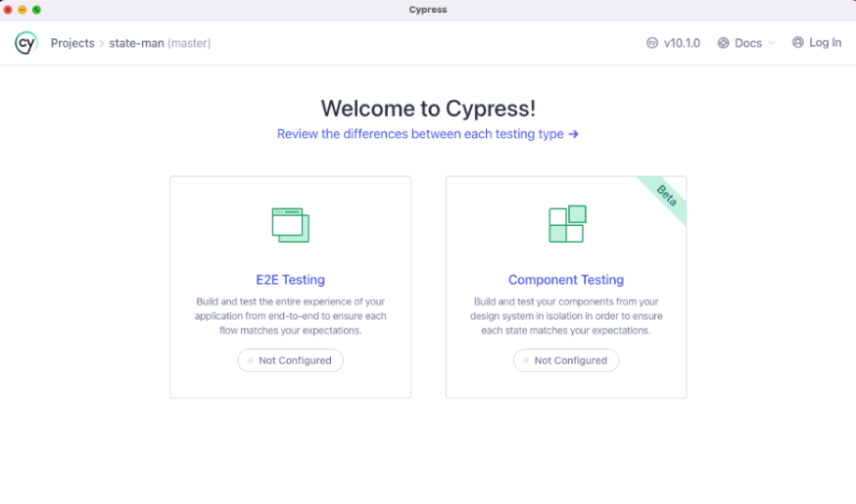Click the Log In button

pyautogui.click(x=825, y=42)
